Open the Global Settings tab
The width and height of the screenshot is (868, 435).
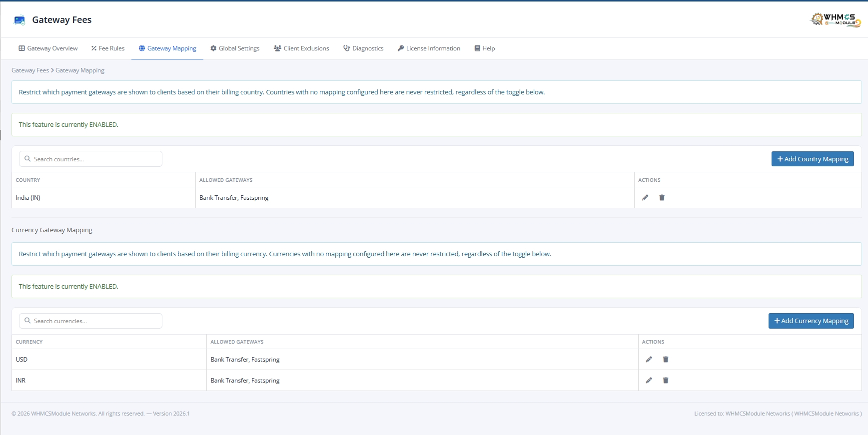coord(235,48)
